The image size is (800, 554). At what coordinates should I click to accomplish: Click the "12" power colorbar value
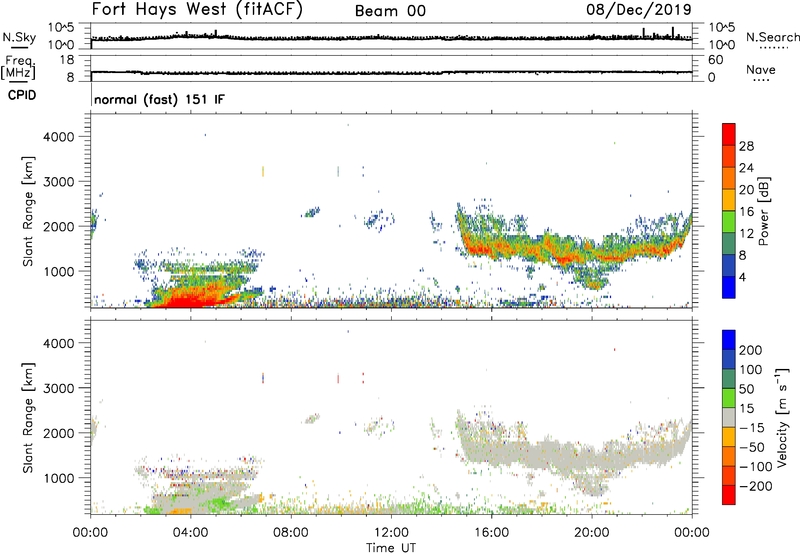pyautogui.click(x=746, y=234)
